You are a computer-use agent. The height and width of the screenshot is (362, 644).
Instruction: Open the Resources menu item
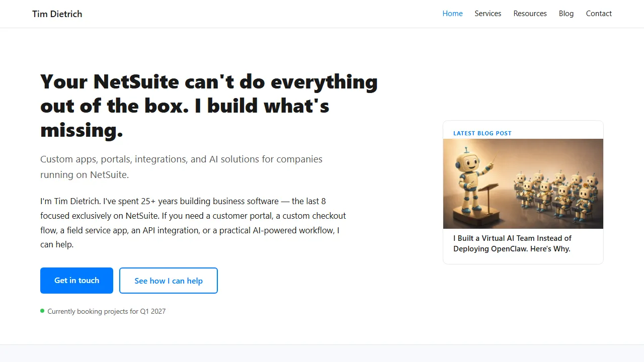tap(530, 14)
